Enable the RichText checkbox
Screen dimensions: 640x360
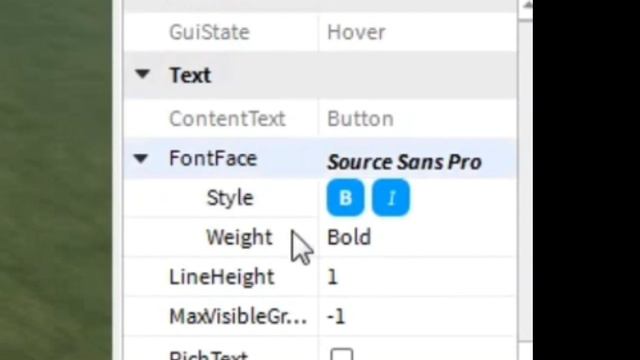(x=342, y=354)
